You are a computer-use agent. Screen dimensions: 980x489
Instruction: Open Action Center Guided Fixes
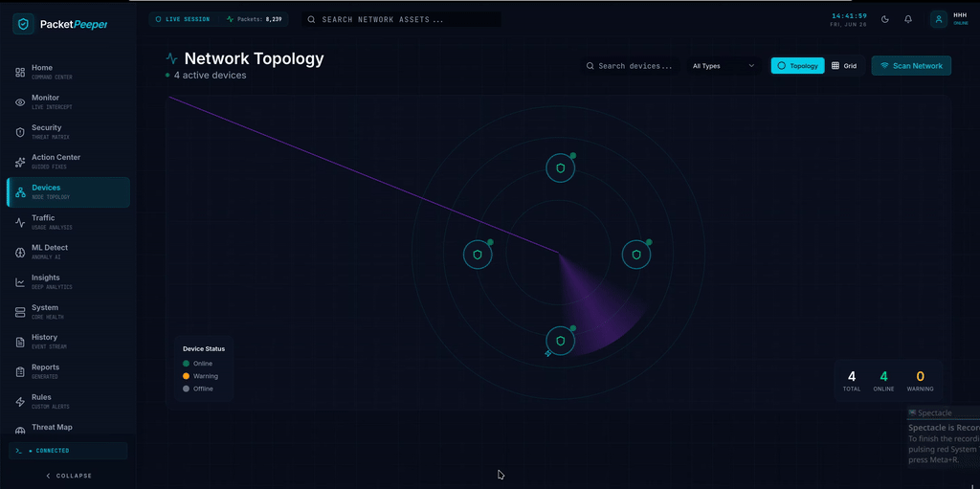69,162
